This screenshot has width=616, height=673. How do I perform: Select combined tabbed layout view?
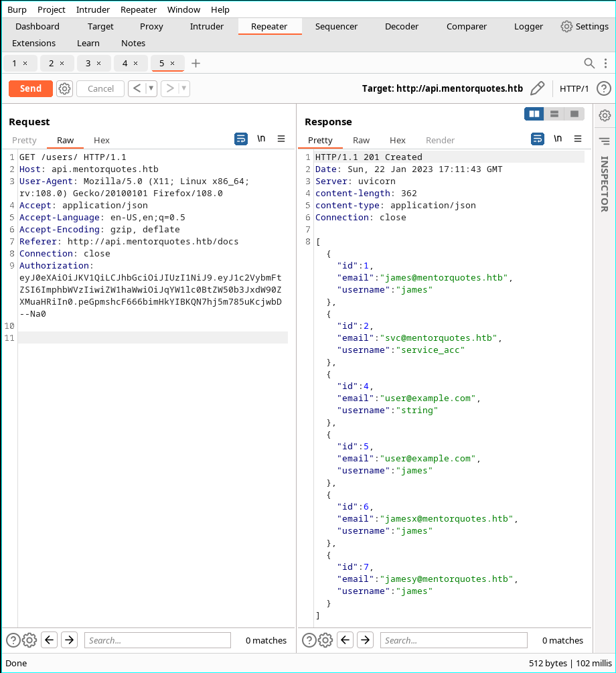574,114
